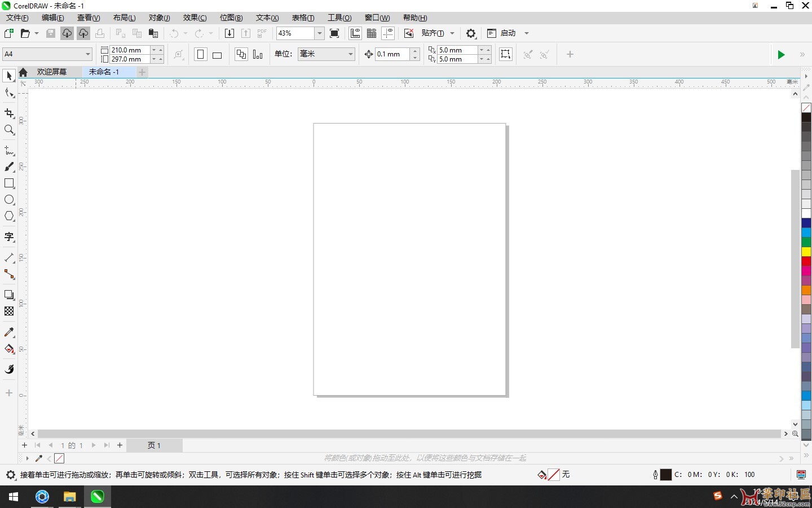
Task: Click the green play arrow button
Action: coord(781,55)
